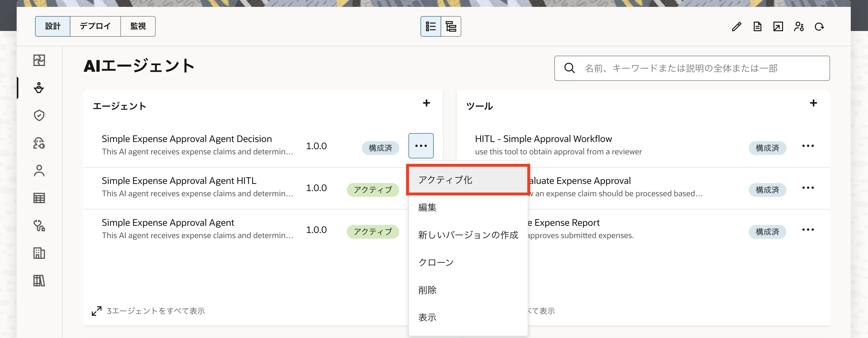Choose 編集 from the context menu
The height and width of the screenshot is (338, 868).
468,207
